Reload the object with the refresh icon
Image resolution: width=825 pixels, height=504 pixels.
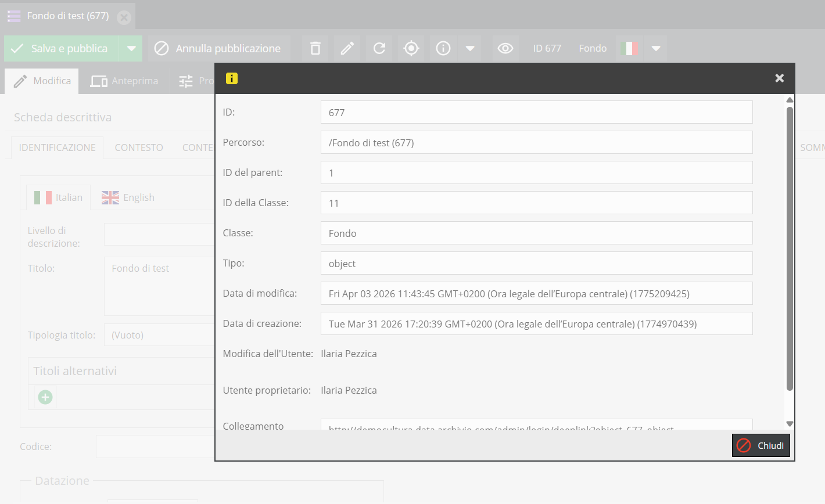pos(379,49)
